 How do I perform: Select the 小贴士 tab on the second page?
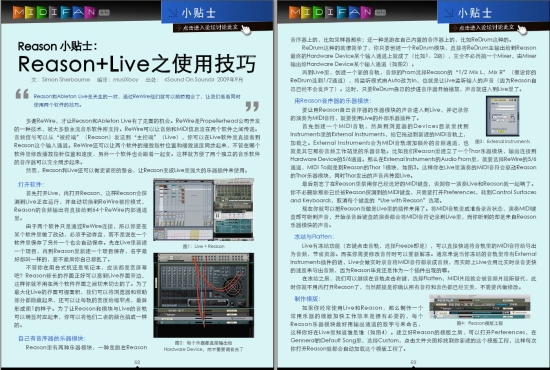coord(493,12)
